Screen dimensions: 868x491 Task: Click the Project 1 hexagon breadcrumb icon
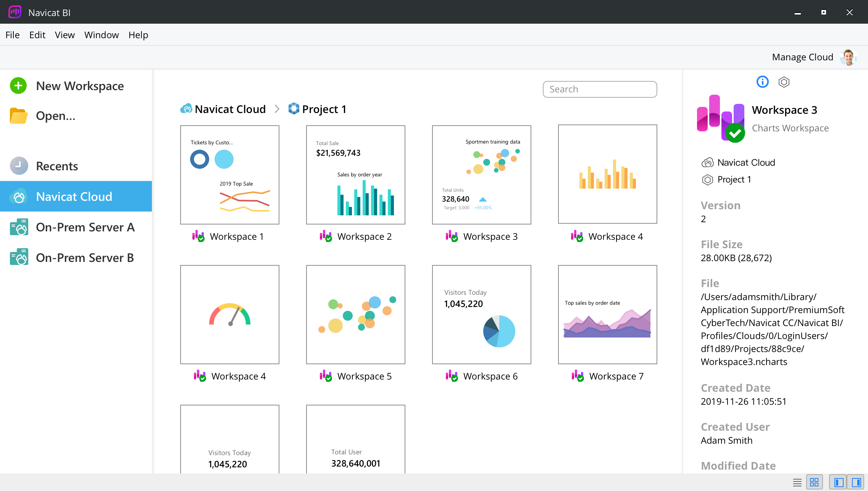pos(294,108)
